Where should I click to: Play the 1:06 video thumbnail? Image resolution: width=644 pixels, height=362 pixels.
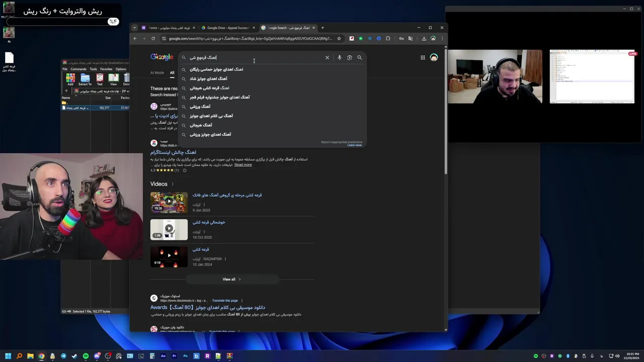coord(169,229)
